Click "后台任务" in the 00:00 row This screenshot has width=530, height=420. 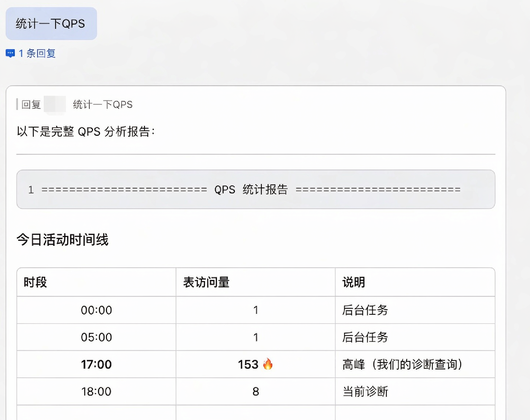[365, 310]
